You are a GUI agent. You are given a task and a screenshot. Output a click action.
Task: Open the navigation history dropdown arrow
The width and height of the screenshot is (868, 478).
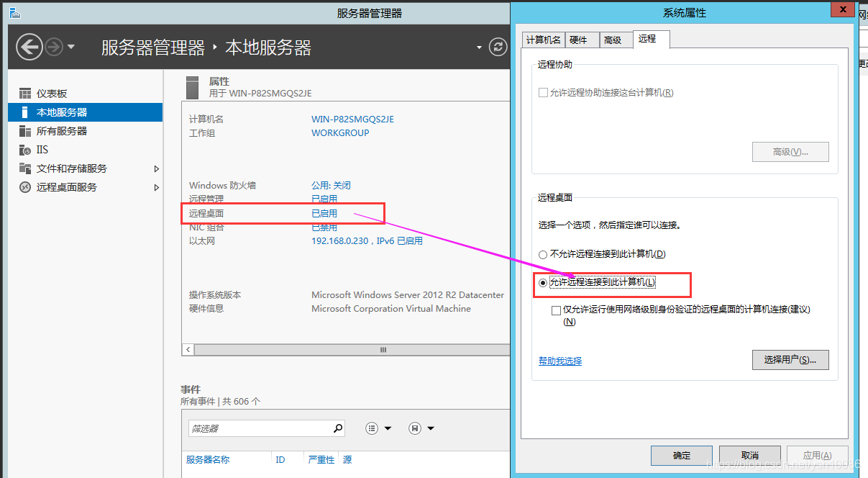(70, 48)
